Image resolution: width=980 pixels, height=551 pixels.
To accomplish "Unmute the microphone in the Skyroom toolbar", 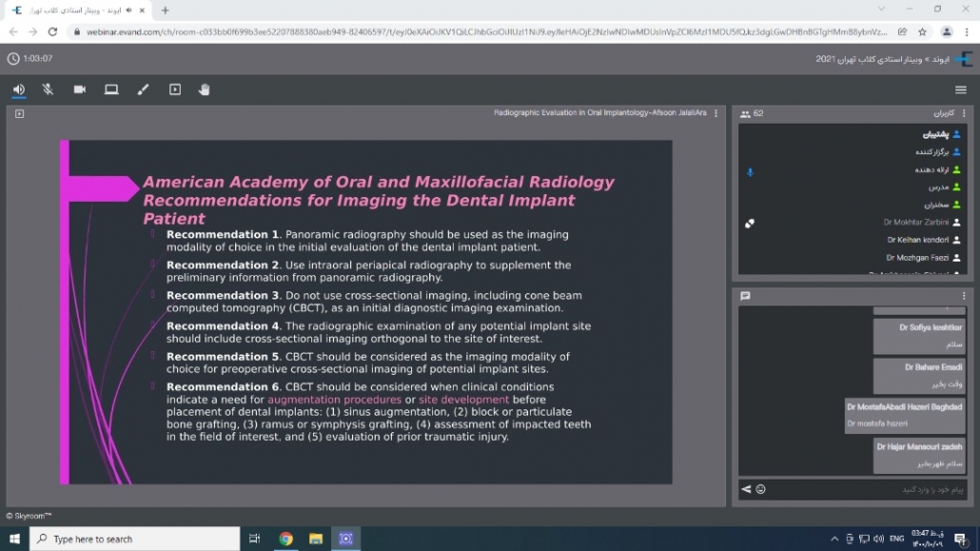I will [49, 89].
